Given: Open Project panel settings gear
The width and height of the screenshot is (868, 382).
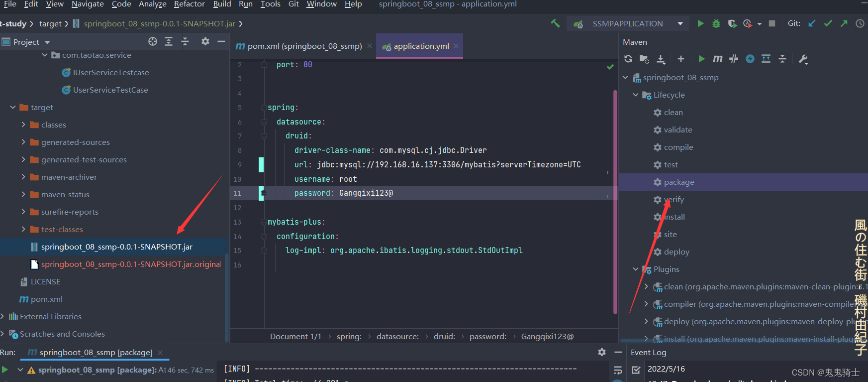Looking at the screenshot, I should pos(205,42).
